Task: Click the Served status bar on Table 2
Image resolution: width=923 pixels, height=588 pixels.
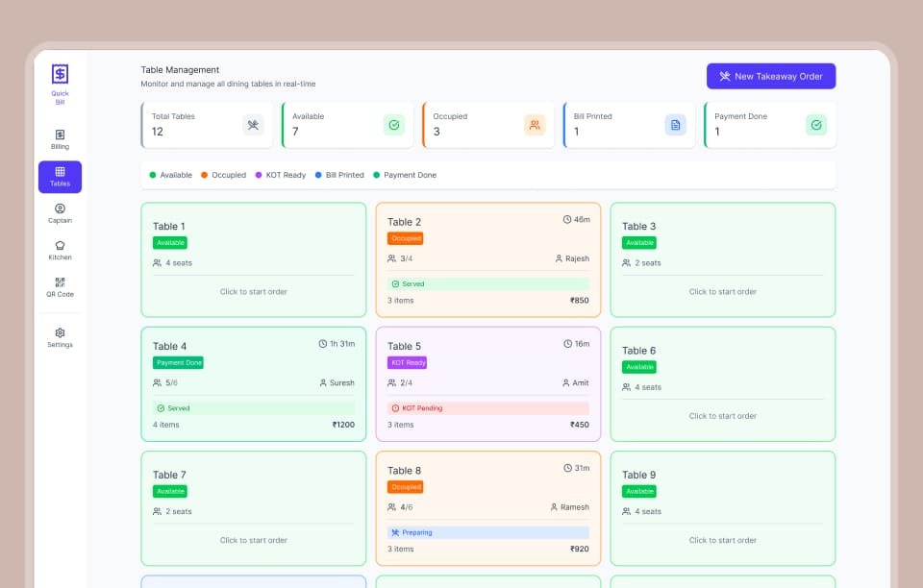Action: coord(488,284)
